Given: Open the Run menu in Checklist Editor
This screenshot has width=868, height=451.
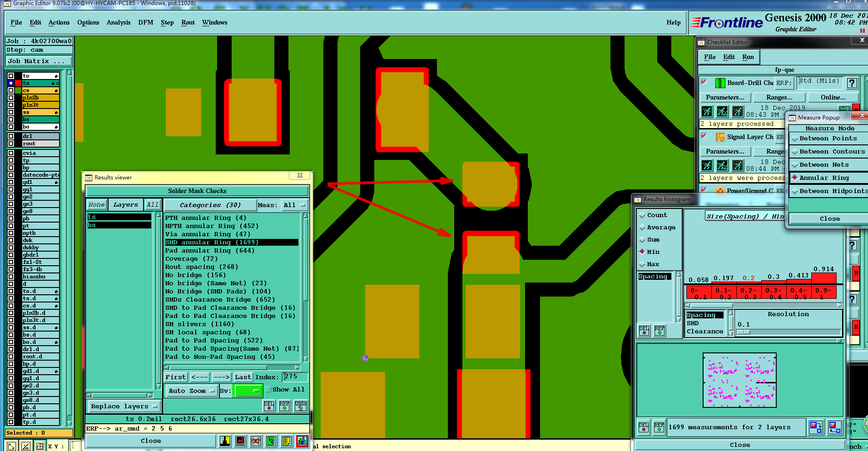Looking at the screenshot, I should tap(748, 57).
